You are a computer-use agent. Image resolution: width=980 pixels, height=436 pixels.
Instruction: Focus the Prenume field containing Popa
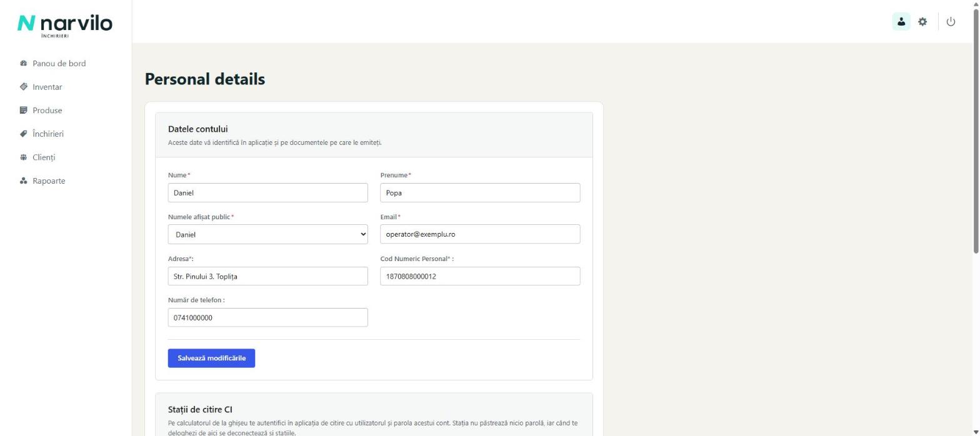[x=480, y=192]
